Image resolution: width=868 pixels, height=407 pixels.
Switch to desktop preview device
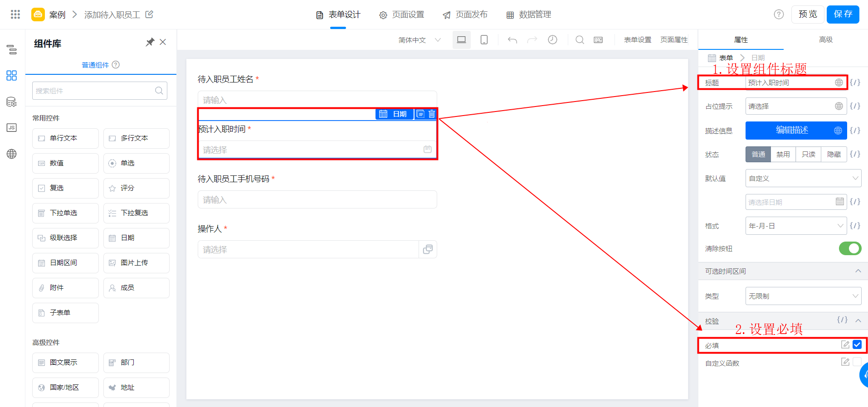[462, 40]
